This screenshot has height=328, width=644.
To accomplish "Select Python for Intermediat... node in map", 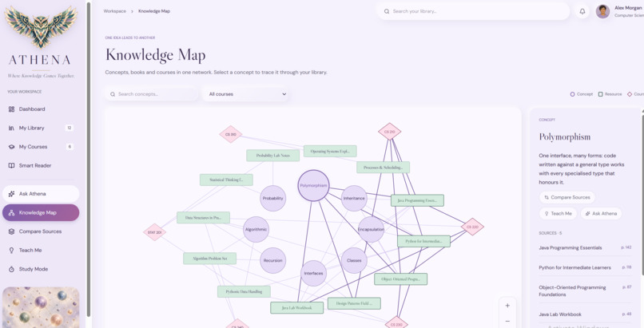I will (423, 241).
